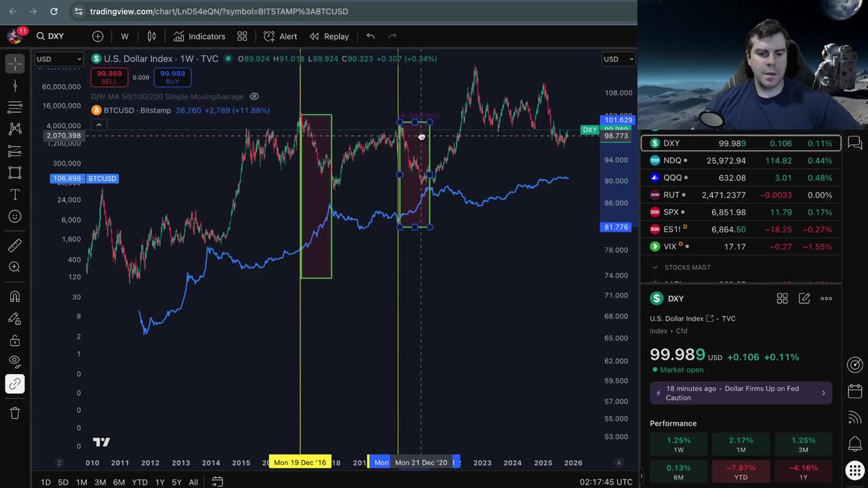Collapse the indicator legend arrow

[x=98, y=125]
